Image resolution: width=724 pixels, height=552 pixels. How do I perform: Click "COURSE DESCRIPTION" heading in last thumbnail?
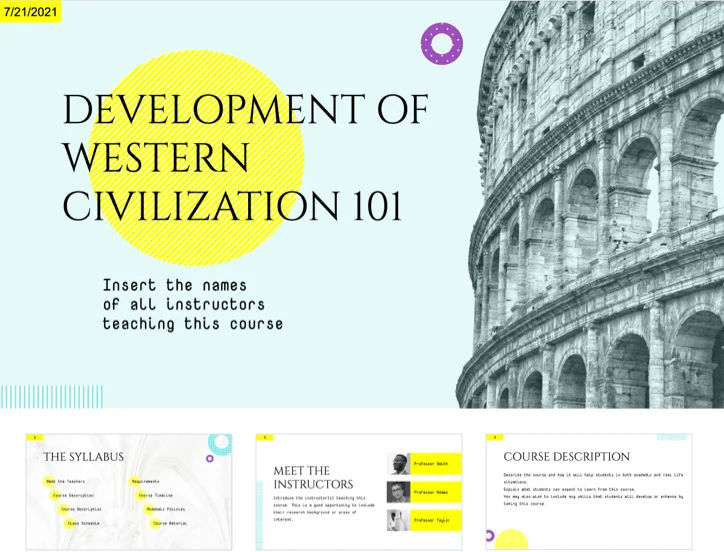567,456
